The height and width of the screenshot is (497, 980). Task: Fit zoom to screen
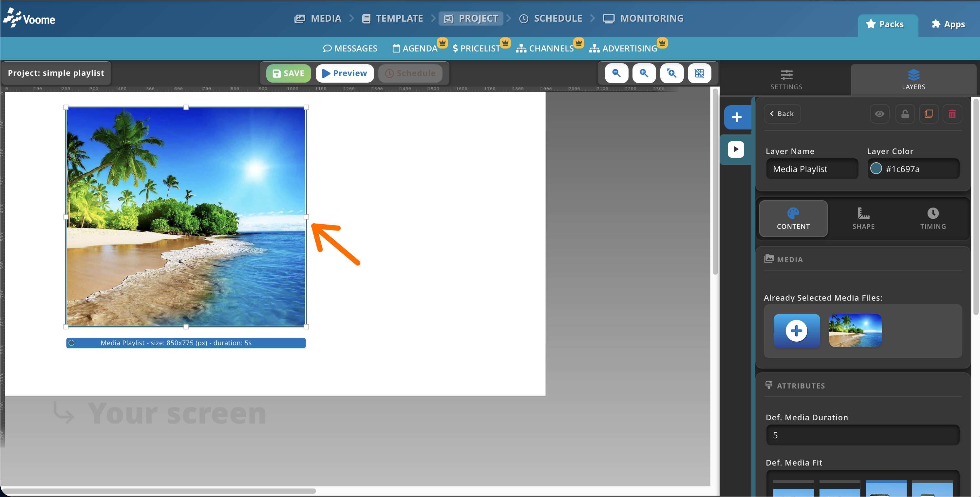[x=671, y=73]
